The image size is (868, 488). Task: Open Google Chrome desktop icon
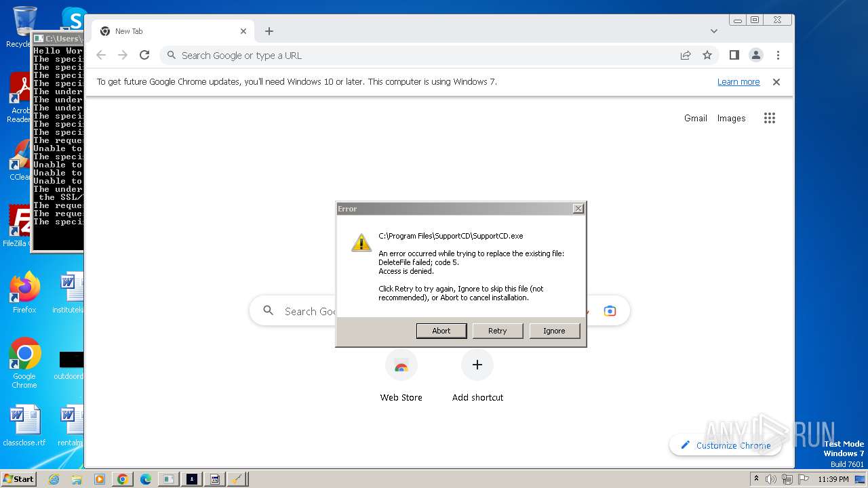pyautogui.click(x=24, y=363)
